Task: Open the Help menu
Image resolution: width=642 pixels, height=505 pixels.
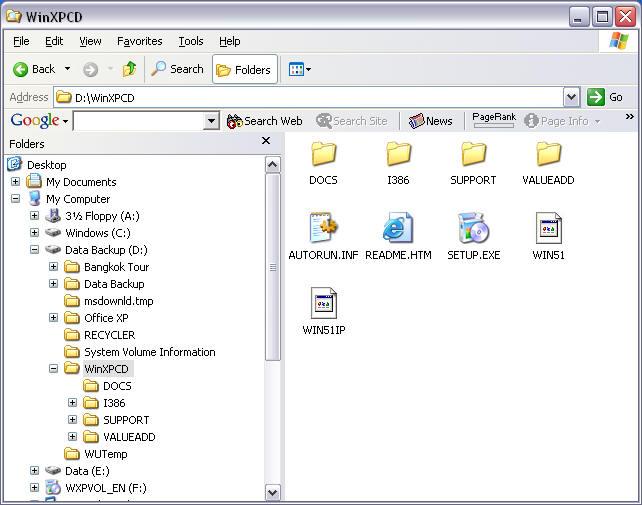Action: point(230,41)
